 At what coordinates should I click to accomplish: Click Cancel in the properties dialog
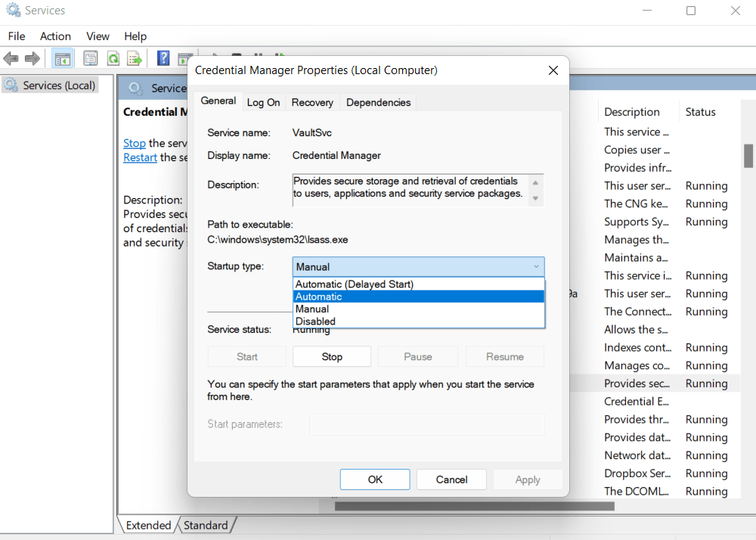click(452, 479)
